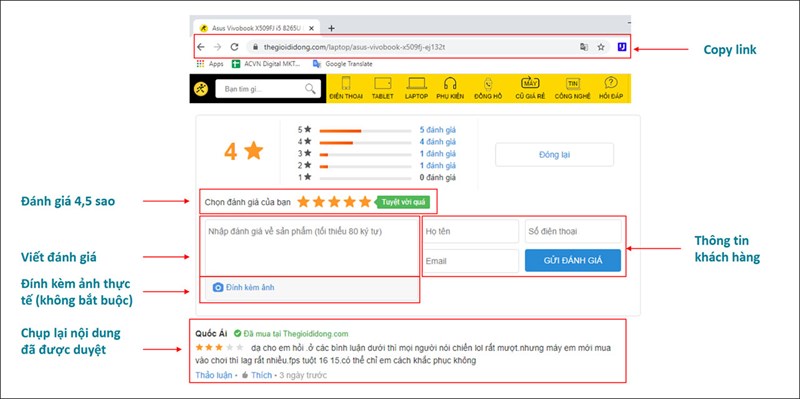Select first star in rating chooser
This screenshot has height=399, width=800.
coord(304,202)
